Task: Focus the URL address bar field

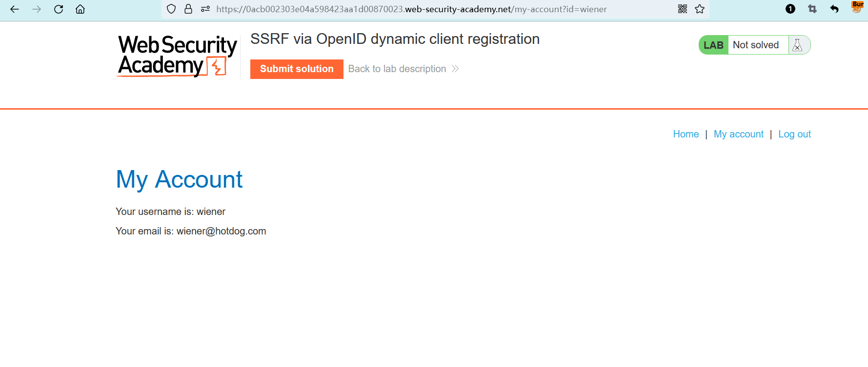Action: (411, 9)
